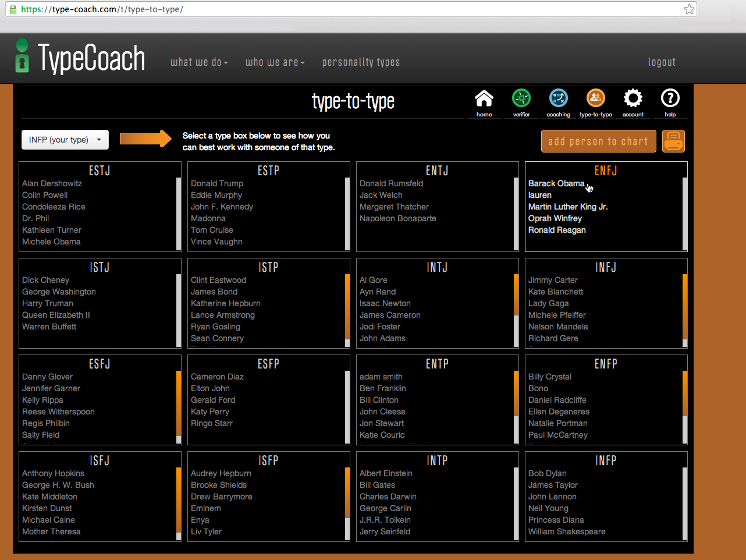Select the ENFP type box header
The image size is (746, 560).
click(x=606, y=364)
